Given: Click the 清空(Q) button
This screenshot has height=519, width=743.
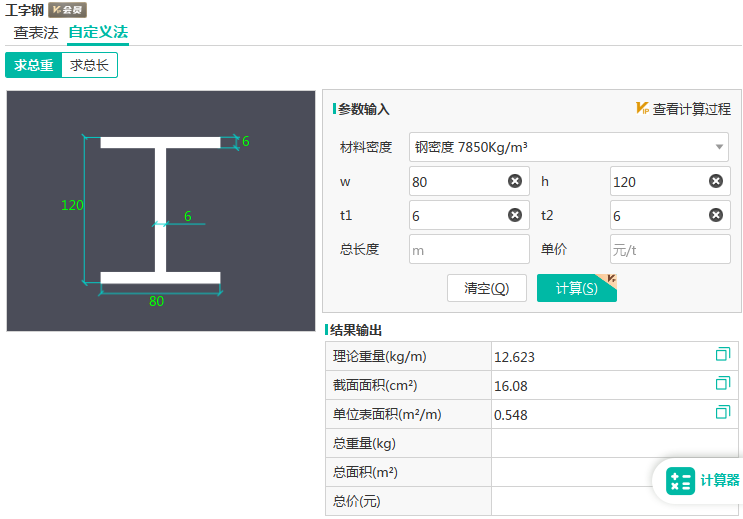Looking at the screenshot, I should coord(487,288).
